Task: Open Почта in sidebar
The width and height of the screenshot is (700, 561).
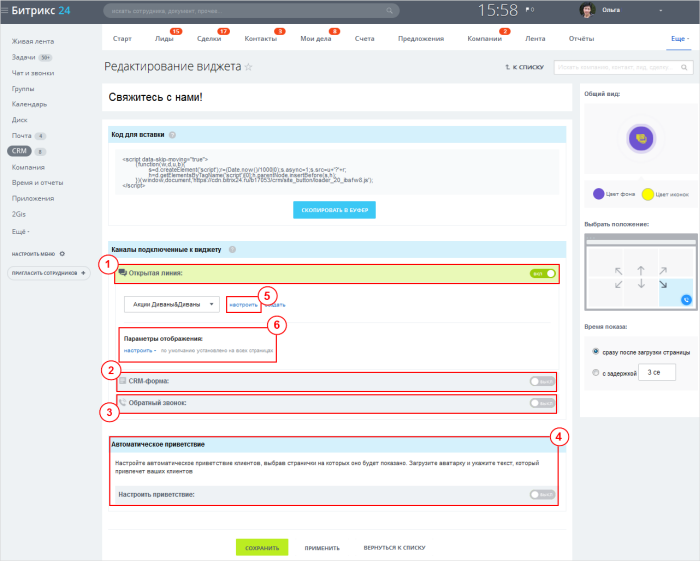Action: point(21,136)
